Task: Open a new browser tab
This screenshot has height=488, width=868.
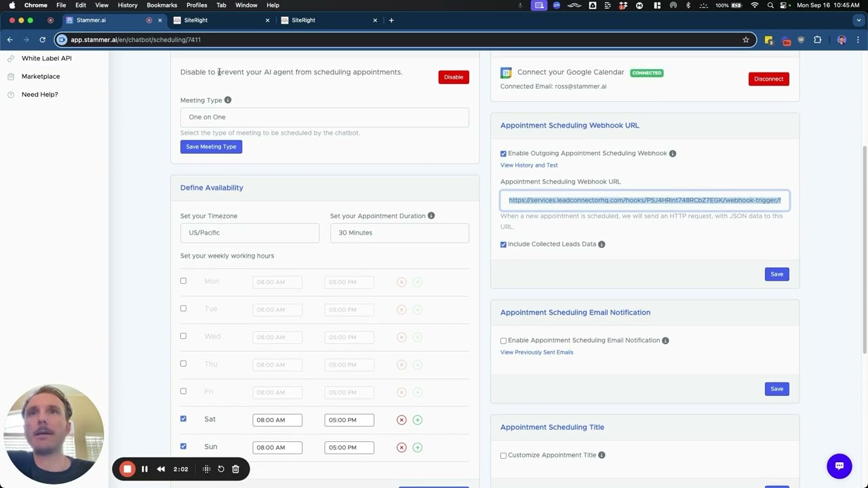Action: 391,20
